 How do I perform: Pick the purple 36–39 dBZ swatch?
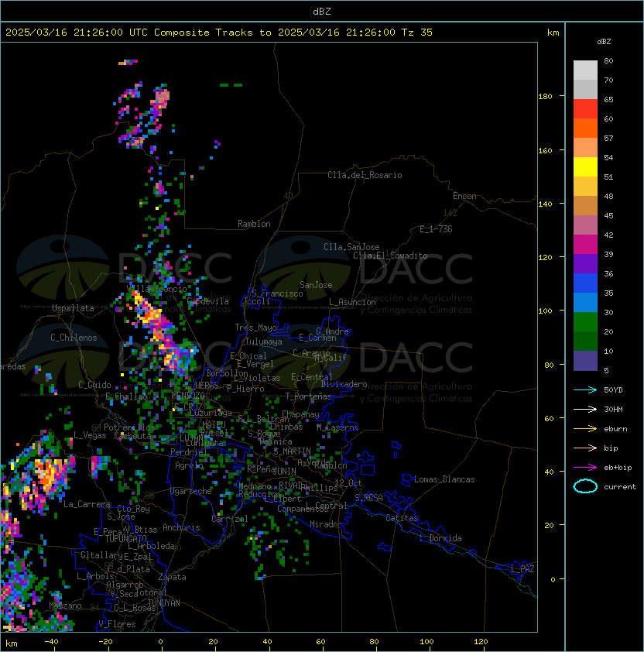coord(585,263)
